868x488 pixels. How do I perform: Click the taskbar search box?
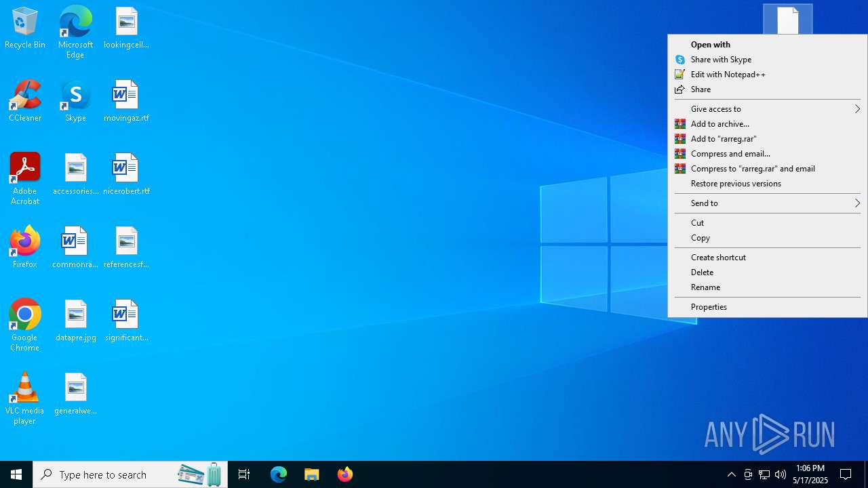[x=130, y=474]
